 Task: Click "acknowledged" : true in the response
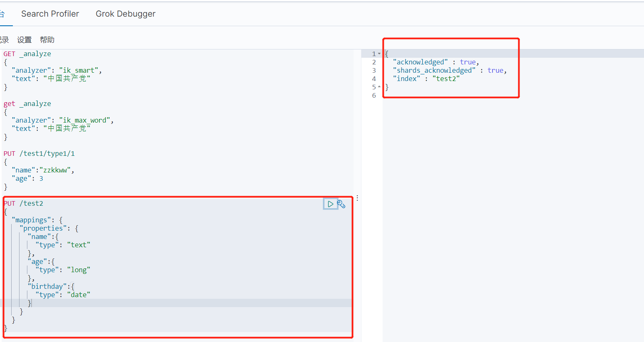436,62
